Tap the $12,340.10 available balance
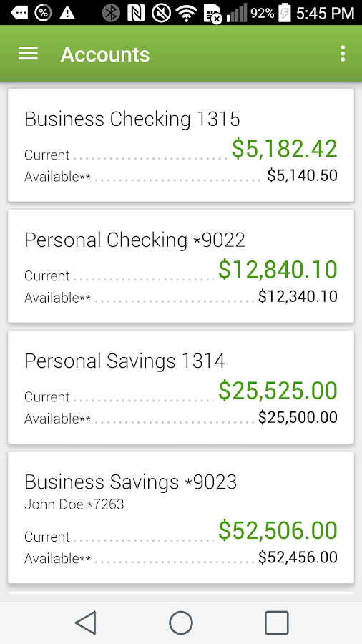 coord(298,296)
